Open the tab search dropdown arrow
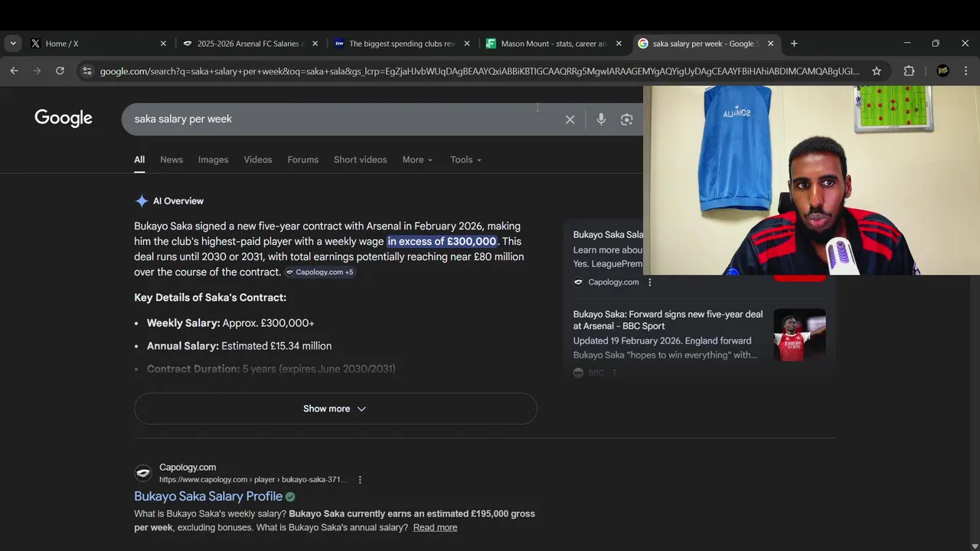Viewport: 980px width, 551px height. pos(13,44)
